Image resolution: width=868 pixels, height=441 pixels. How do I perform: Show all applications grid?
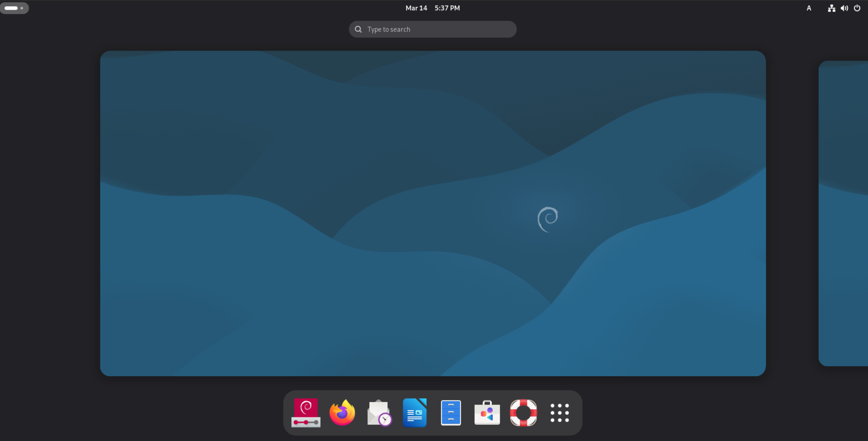(559, 413)
